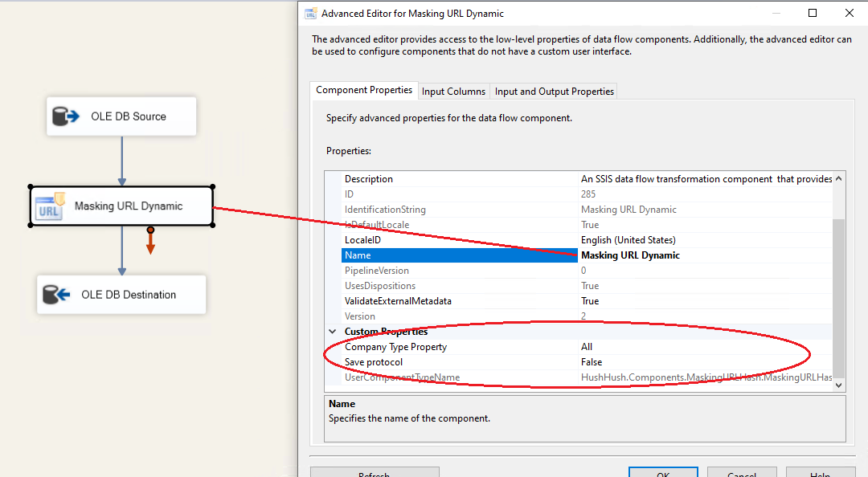Close the Advanced Editor dialog
This screenshot has height=477, width=868.
pos(850,14)
